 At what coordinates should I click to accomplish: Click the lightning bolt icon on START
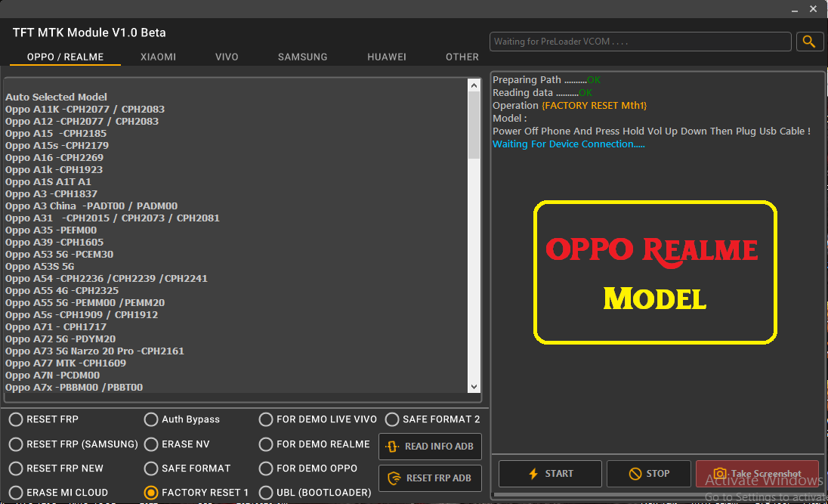533,473
